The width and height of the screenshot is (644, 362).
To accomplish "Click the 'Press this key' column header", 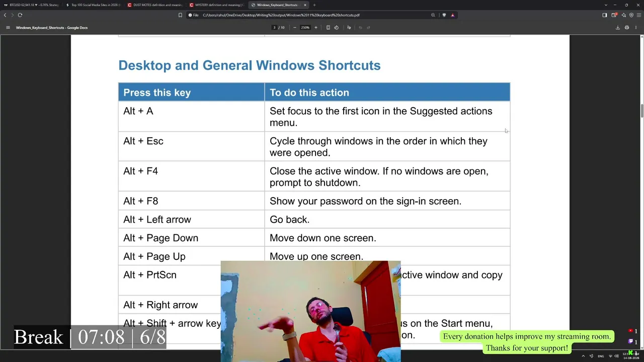I will coord(191,93).
